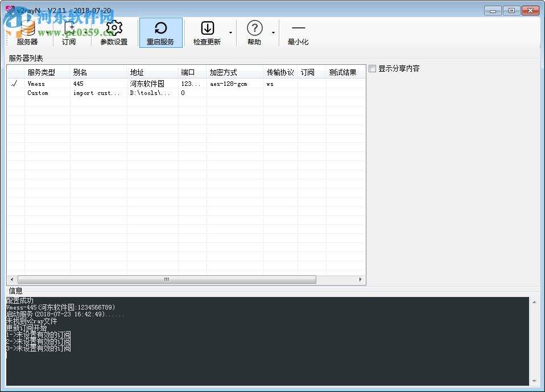The width and height of the screenshot is (545, 392).
Task: Enable the 显示分享内容 checkbox
Action: 372,68
